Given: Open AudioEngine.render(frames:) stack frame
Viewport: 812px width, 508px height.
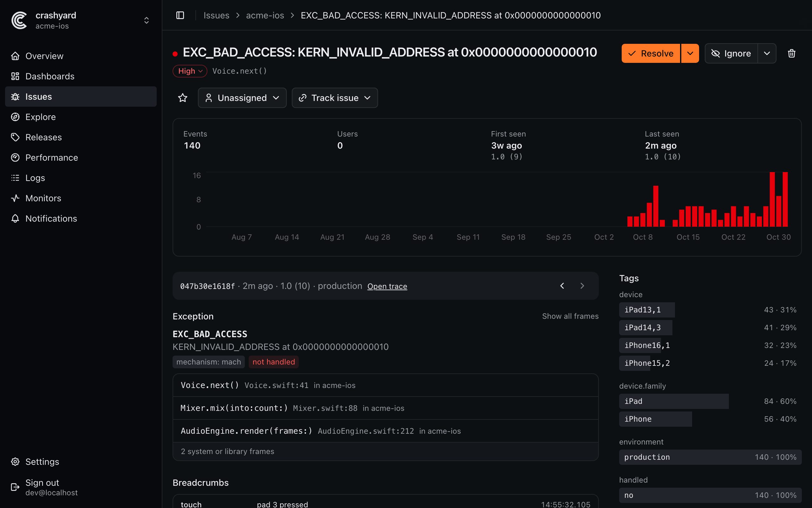Looking at the screenshot, I should point(385,431).
